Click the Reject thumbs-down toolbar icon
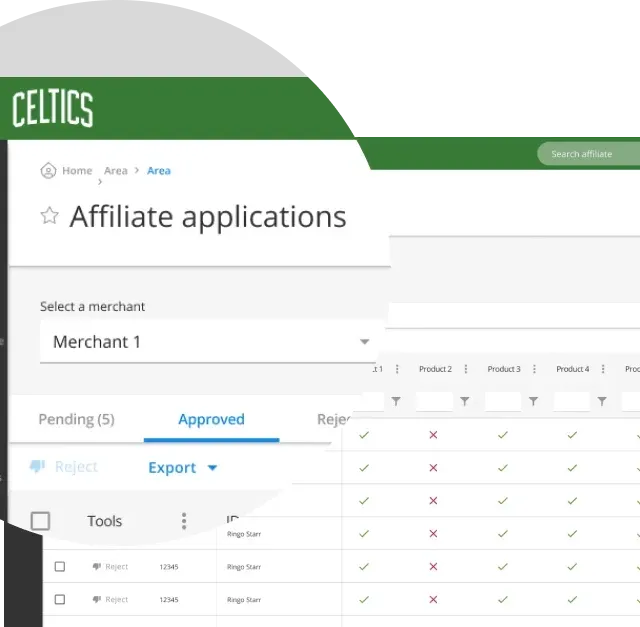Image resolution: width=640 pixels, height=627 pixels. [x=37, y=466]
